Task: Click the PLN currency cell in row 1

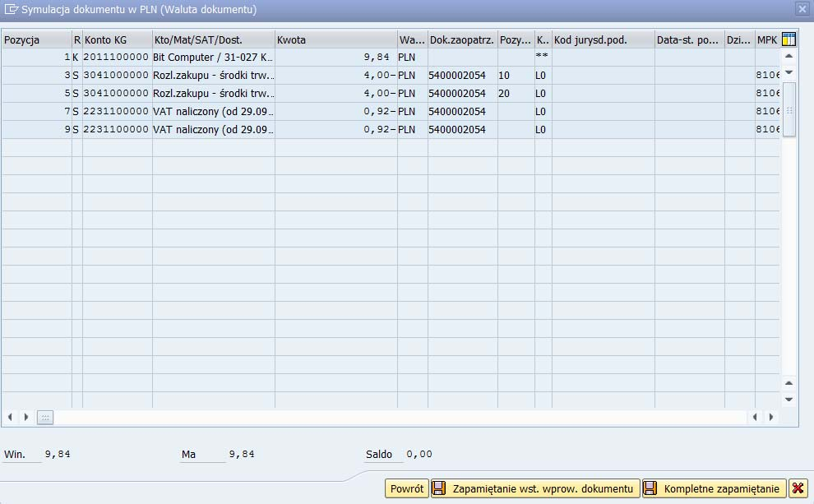Action: (x=412, y=57)
